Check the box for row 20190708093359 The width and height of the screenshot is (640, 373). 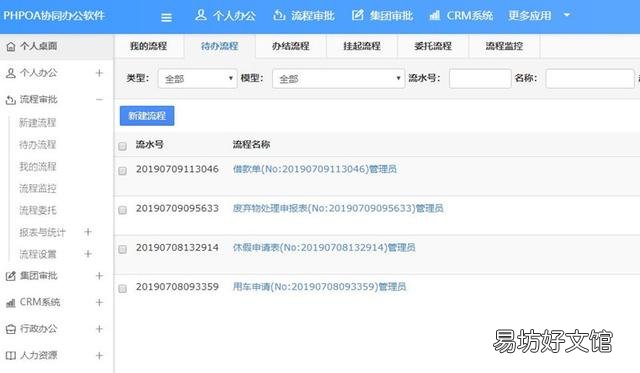pyautogui.click(x=122, y=289)
